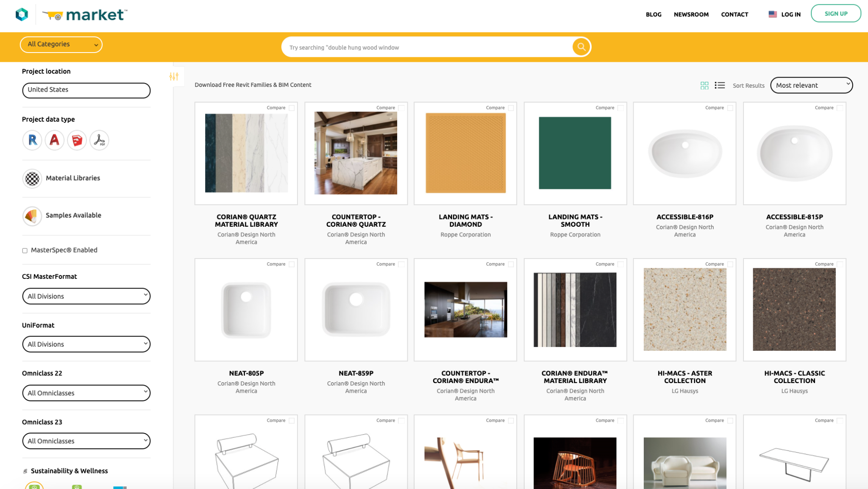Screen dimensions: 868x489
Task: Switch to grid view layout
Action: point(704,86)
